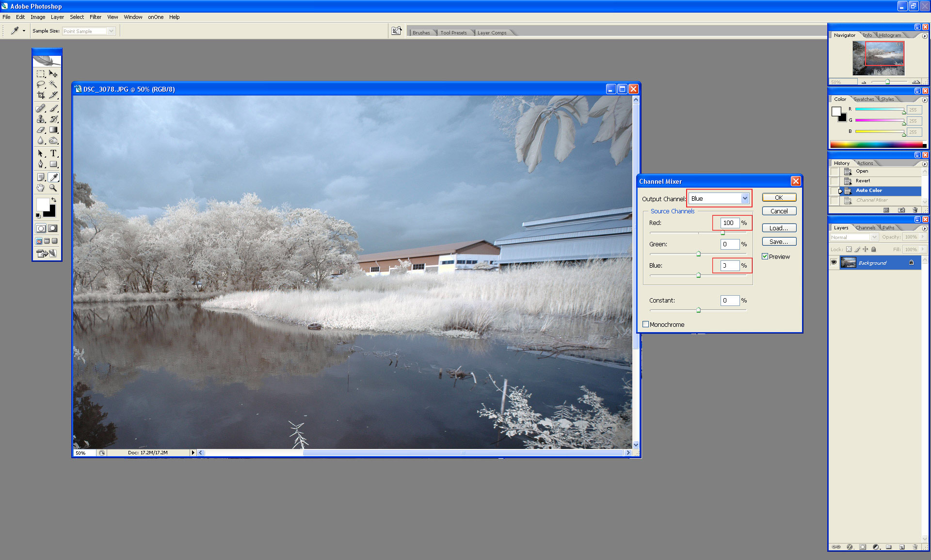Switch to the Channels tab
The image size is (931, 560).
click(865, 227)
